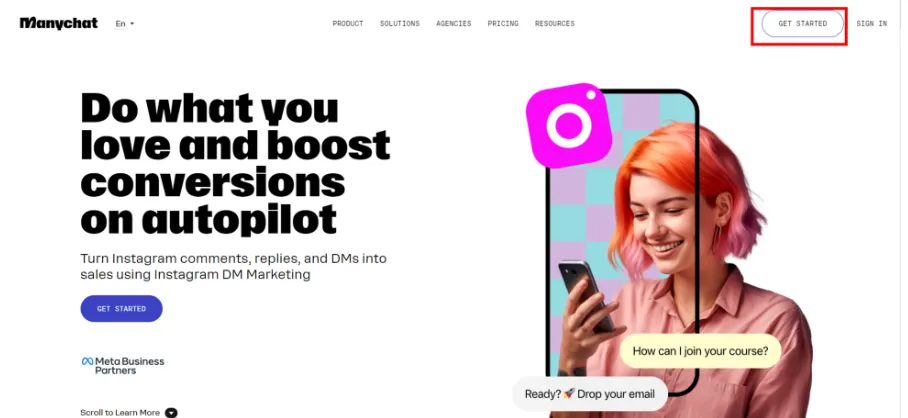Open the Pricing page
Viewport: 908px width, 418px height.
tap(503, 24)
